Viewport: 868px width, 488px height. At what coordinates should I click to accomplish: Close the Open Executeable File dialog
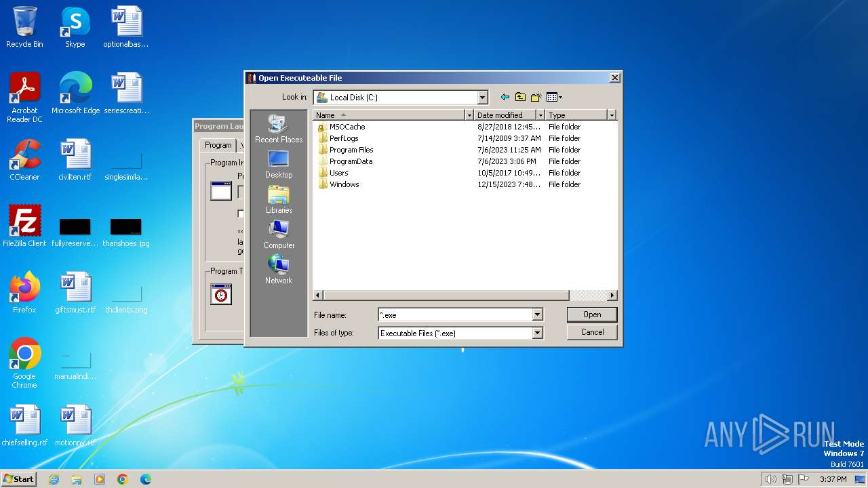coord(615,78)
